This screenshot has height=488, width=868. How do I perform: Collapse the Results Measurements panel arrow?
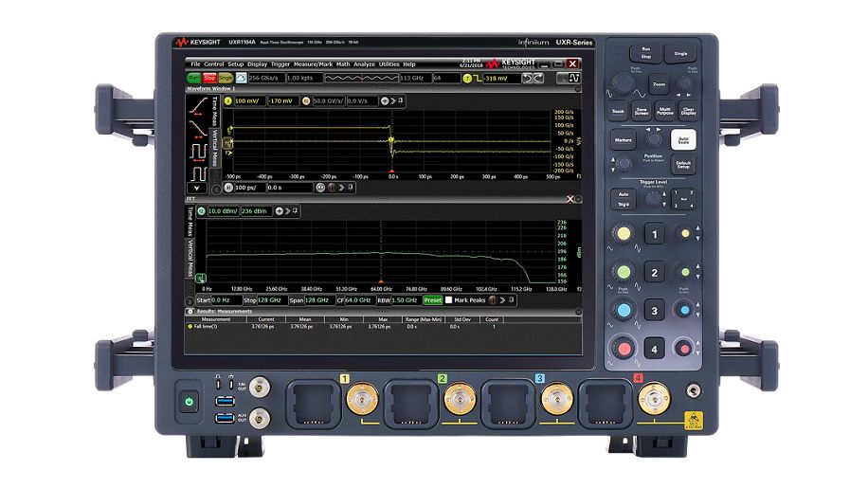click(x=578, y=312)
